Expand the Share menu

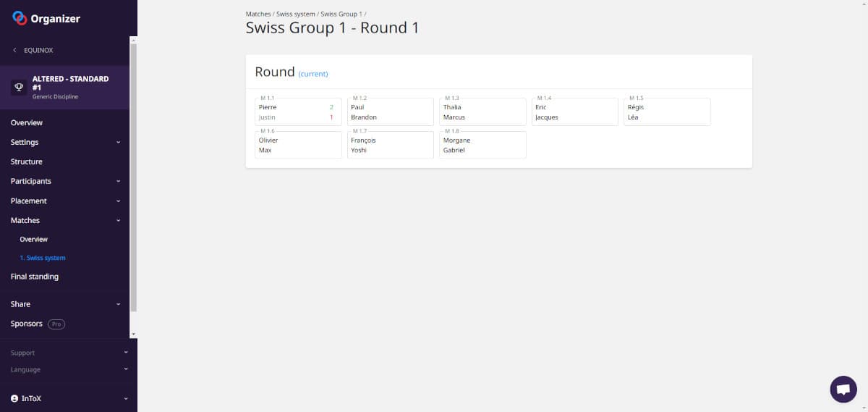point(119,305)
